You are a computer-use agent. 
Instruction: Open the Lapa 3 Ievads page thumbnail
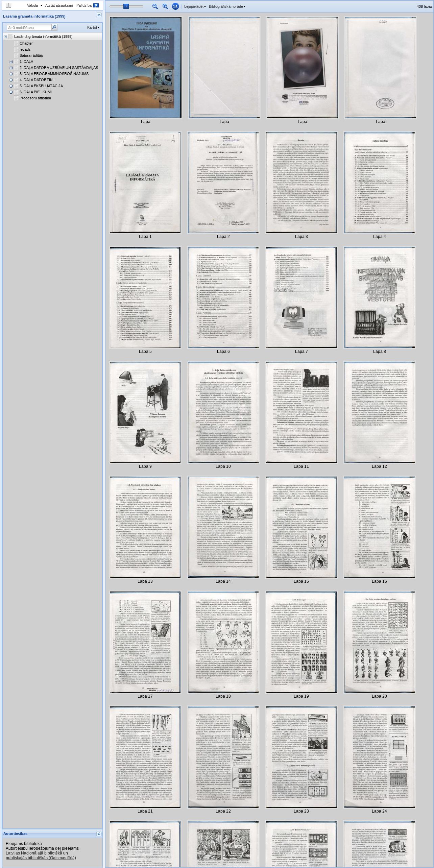pos(301,183)
